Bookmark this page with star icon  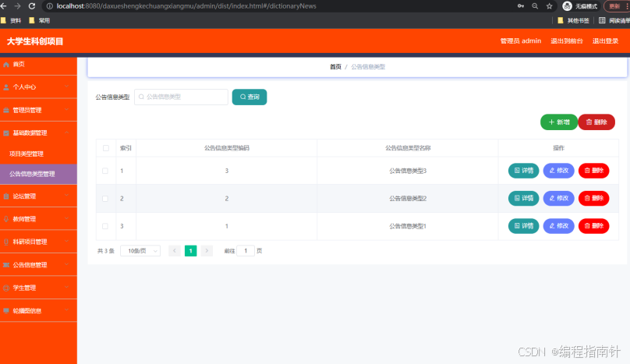pos(549,6)
